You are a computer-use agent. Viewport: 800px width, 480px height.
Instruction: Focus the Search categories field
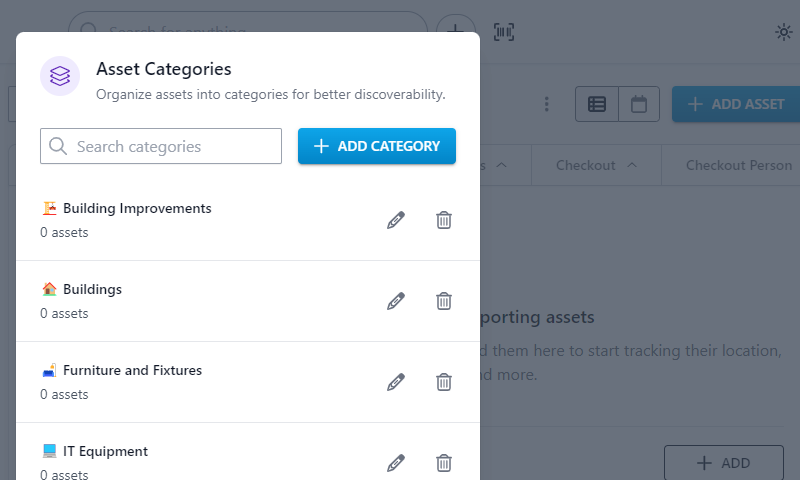(161, 146)
